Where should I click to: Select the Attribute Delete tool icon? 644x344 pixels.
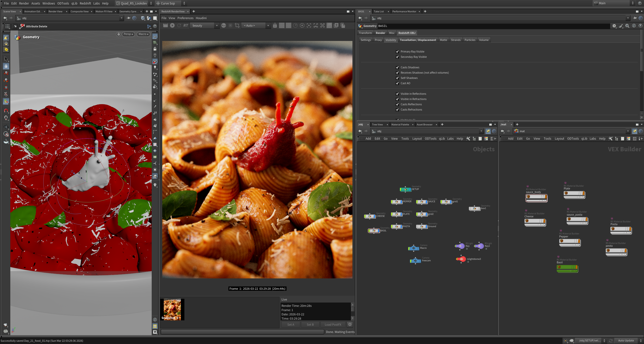click(22, 26)
